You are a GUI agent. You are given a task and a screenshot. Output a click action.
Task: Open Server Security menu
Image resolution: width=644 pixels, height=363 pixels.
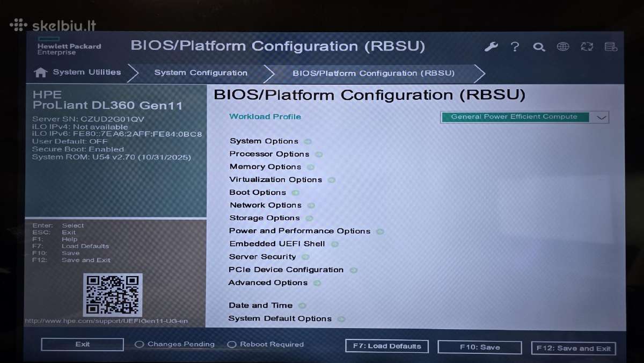pyautogui.click(x=262, y=257)
